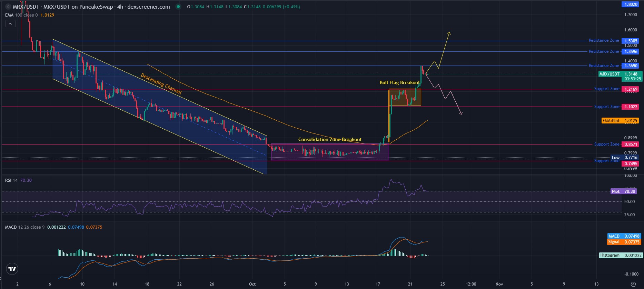Collapse the indicator legend with the chevron button

10,24
